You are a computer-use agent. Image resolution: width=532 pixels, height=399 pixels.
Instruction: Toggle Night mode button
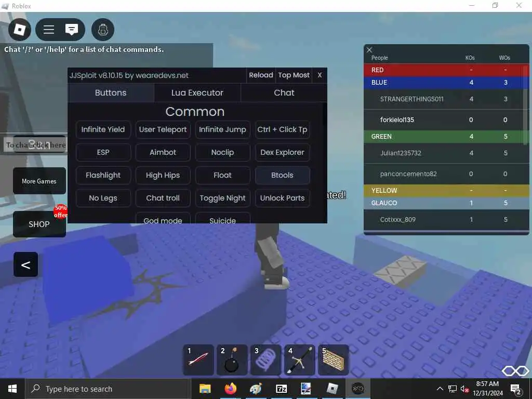[x=222, y=198]
